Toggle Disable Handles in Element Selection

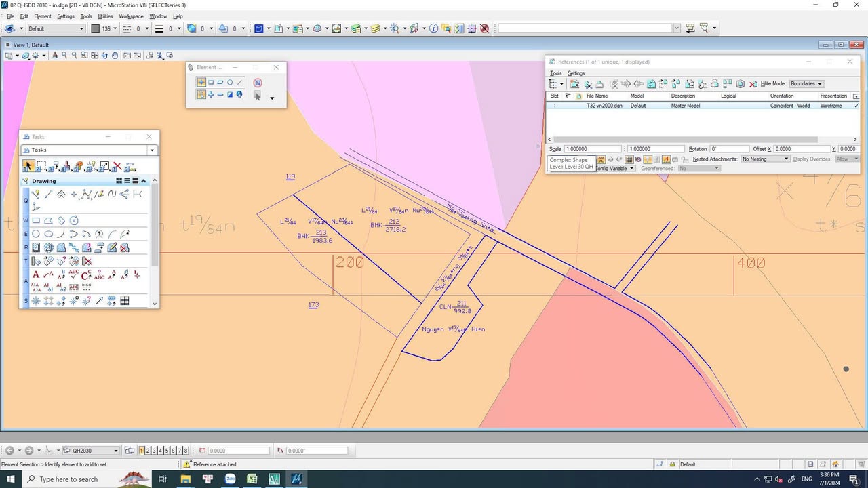click(258, 83)
